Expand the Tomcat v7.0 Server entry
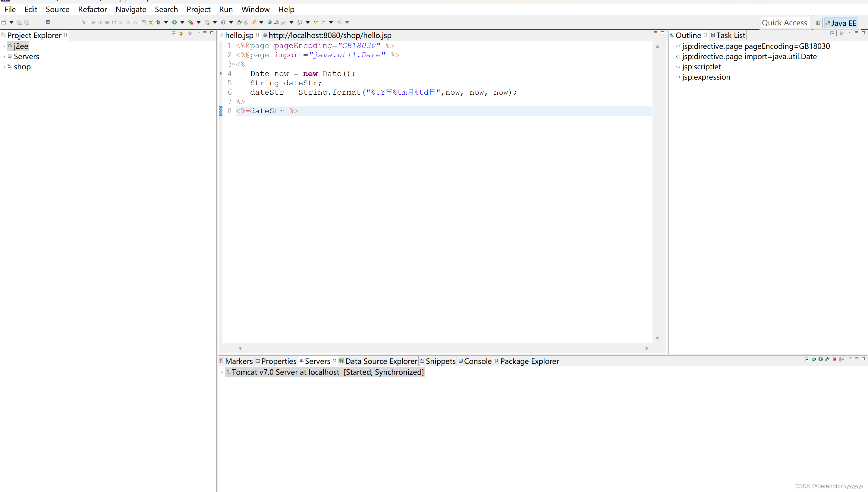868x492 pixels. 222,372
